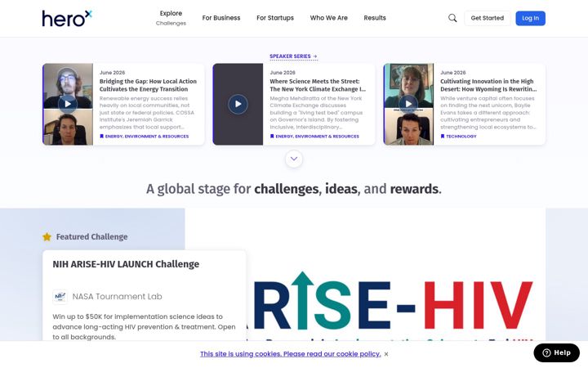Open NIH ARISE-HIV LAUNCH Challenge title

point(126,264)
